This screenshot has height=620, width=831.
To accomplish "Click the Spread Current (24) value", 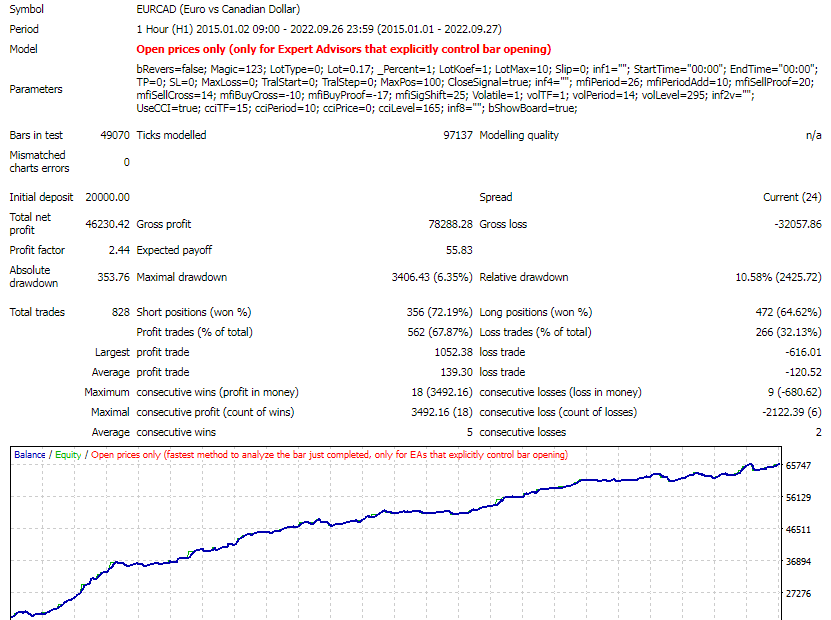I will click(x=792, y=197).
